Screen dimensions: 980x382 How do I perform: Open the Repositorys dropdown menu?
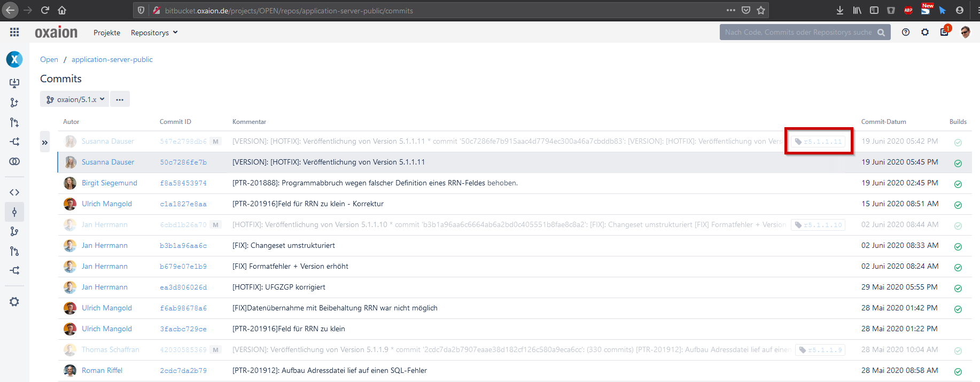click(154, 33)
